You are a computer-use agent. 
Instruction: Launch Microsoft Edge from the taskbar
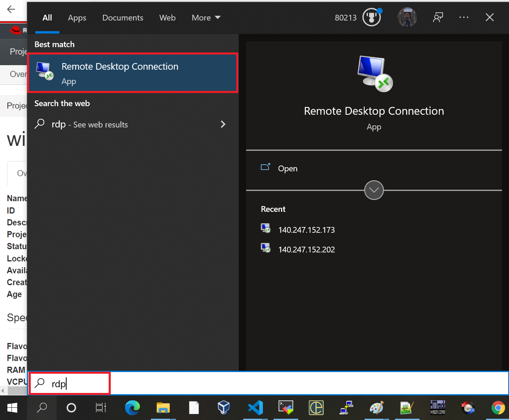point(132,408)
